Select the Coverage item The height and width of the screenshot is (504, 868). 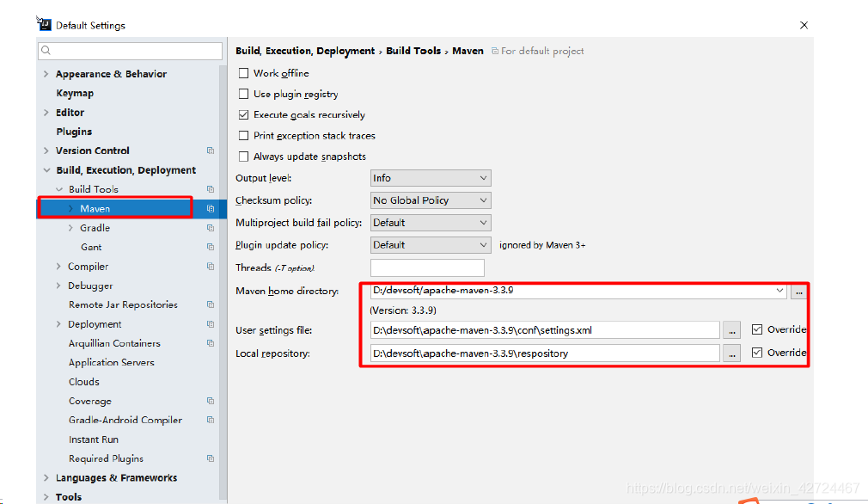(x=90, y=401)
